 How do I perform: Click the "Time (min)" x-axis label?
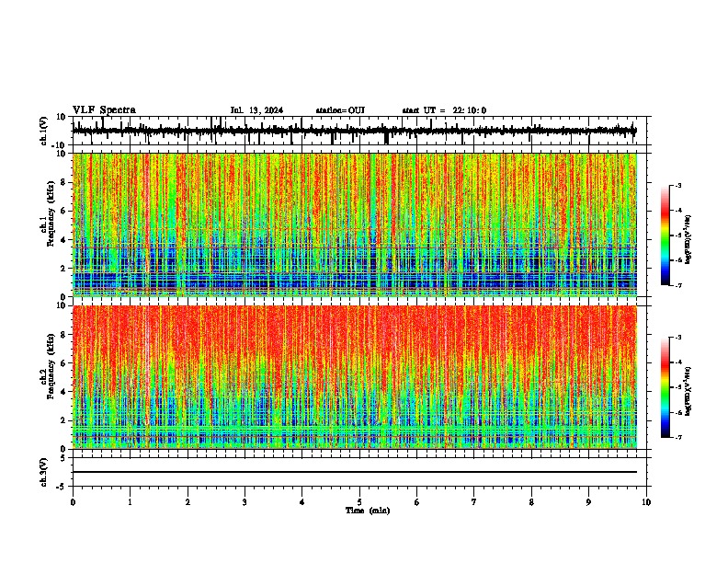(x=368, y=511)
